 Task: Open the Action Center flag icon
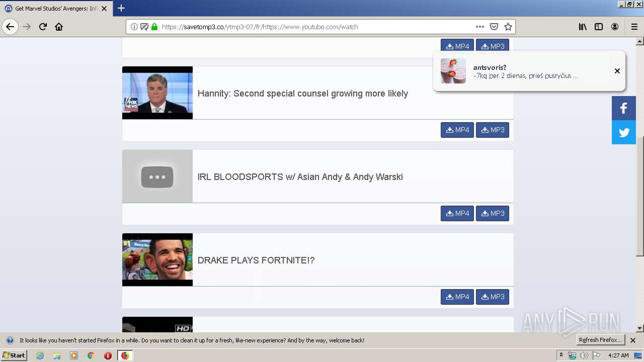[596, 355]
